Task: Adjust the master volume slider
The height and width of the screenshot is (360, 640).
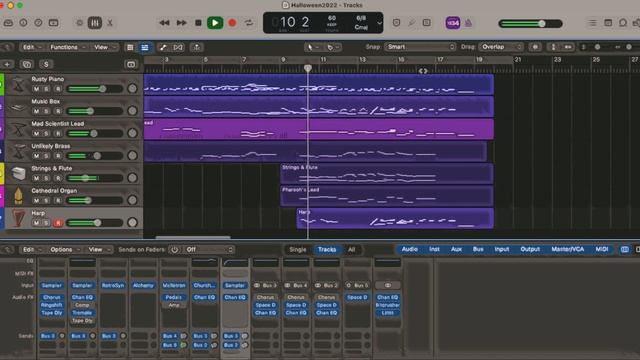Action: pos(531,24)
